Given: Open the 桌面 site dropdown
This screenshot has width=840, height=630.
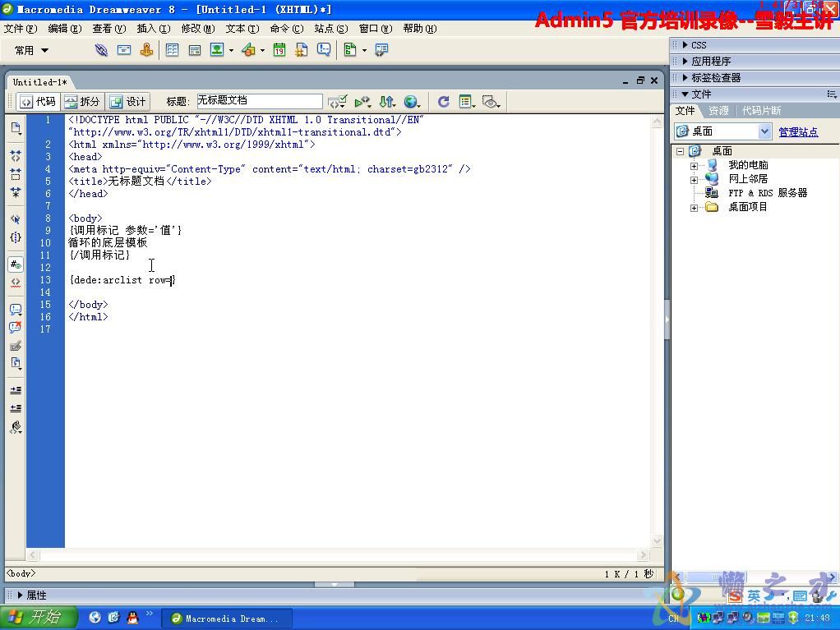Looking at the screenshot, I should tap(764, 131).
